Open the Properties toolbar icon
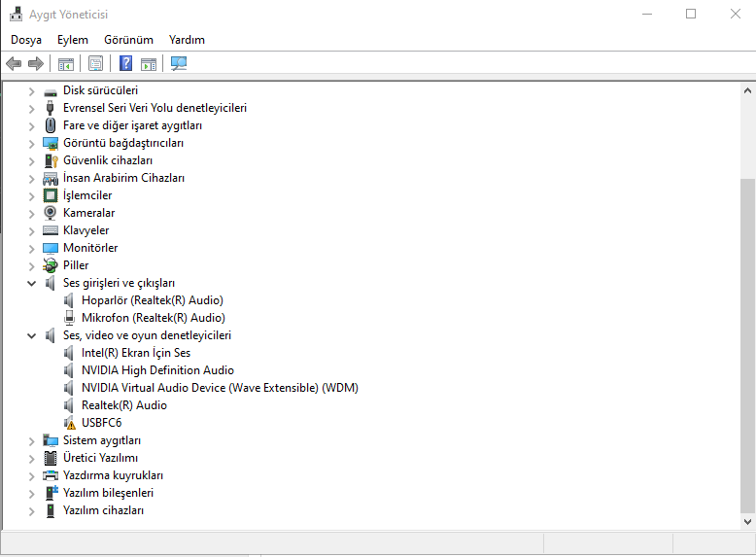 95,63
